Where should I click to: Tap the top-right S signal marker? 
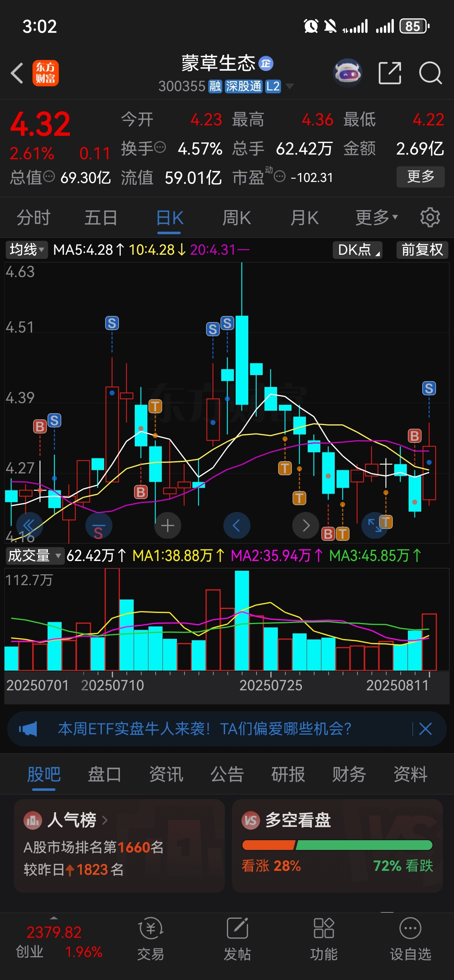tap(429, 388)
